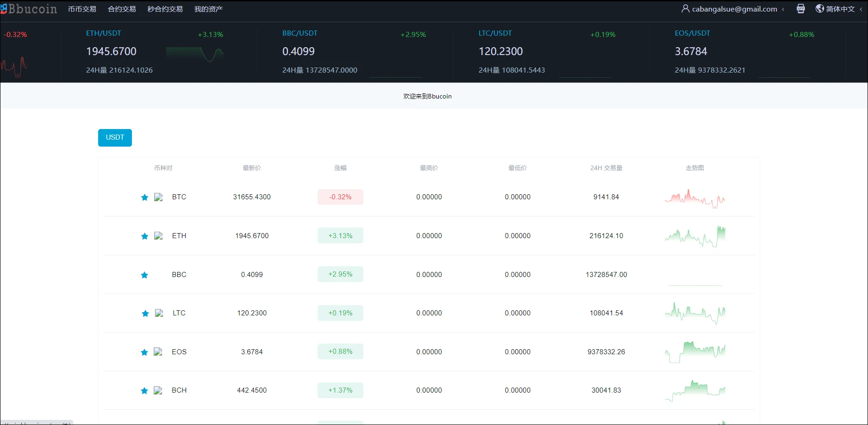This screenshot has width=868, height=425.
Task: Click volume value 9378332.26
Action: (x=606, y=352)
